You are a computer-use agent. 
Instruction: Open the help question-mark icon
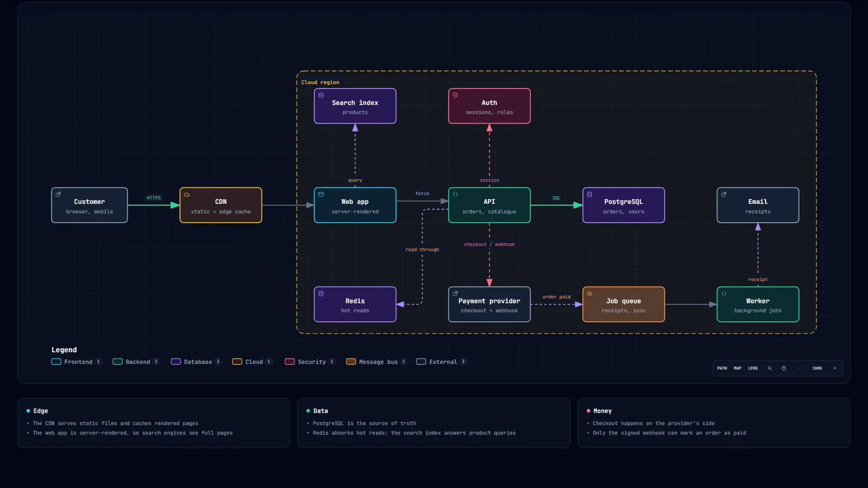point(783,368)
